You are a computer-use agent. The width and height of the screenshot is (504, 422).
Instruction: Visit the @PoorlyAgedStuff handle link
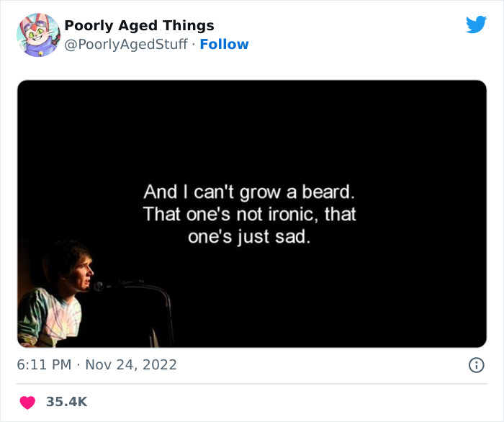click(x=126, y=44)
